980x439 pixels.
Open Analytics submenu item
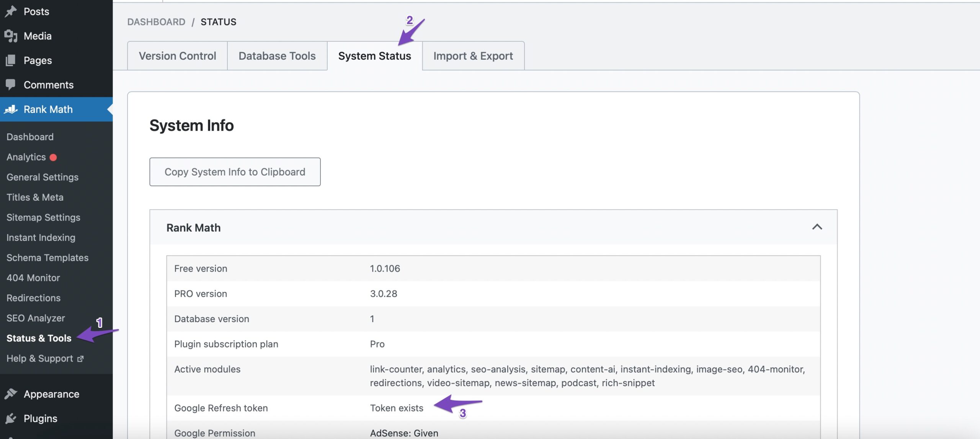click(x=26, y=157)
